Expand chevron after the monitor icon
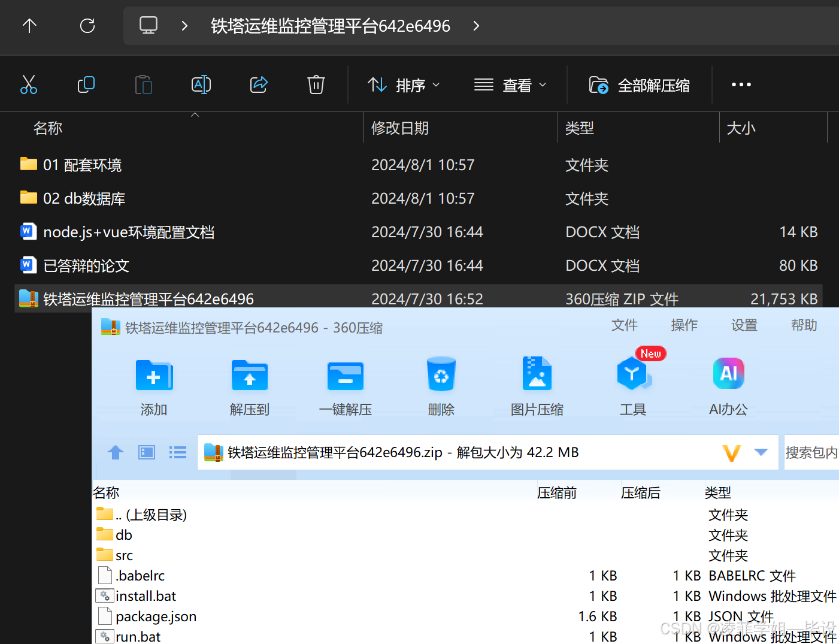Image resolution: width=839 pixels, height=644 pixels. click(x=184, y=26)
